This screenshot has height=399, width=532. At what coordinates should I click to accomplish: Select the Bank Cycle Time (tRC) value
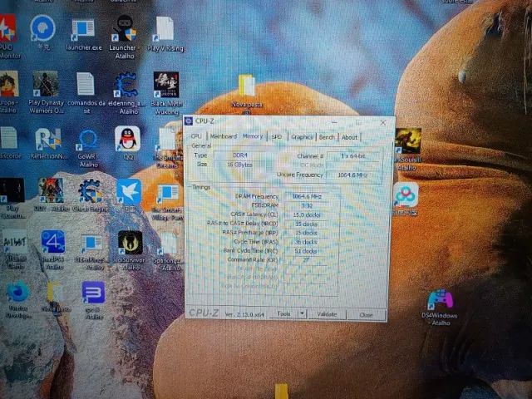(306, 251)
